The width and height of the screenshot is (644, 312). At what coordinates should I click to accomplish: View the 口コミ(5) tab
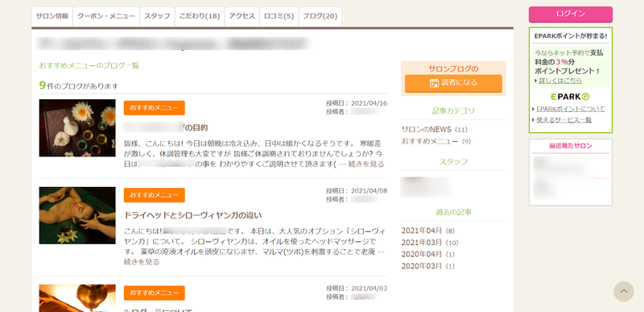(x=279, y=16)
